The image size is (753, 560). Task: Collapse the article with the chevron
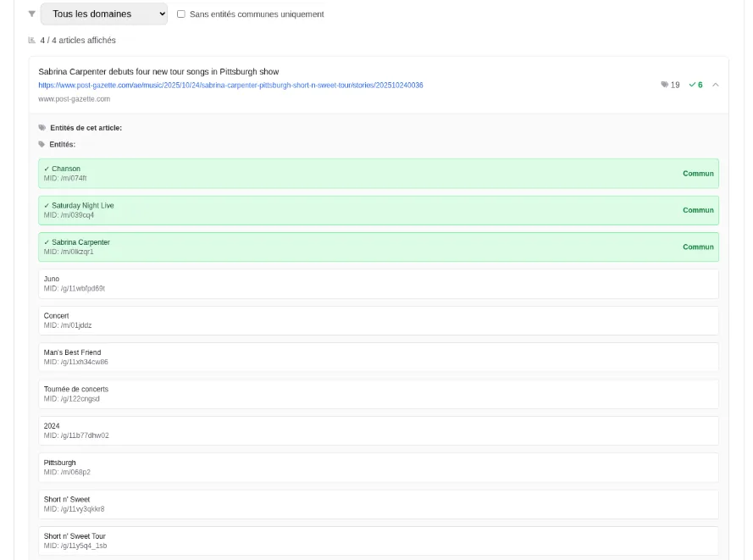point(716,85)
